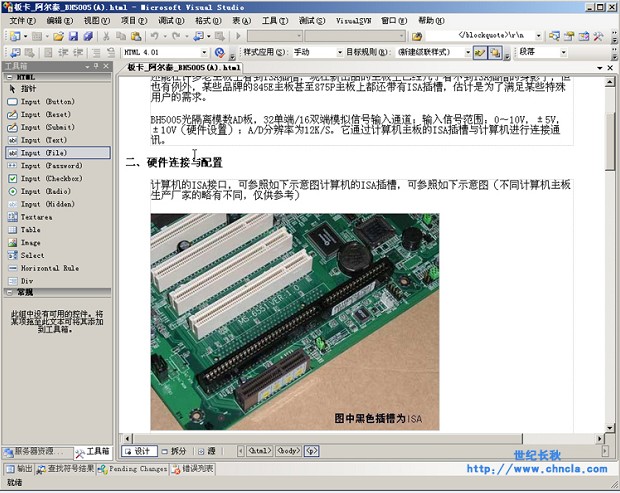Image resolution: width=620 pixels, height=493 pixels.
Task: Select Input (Password) toolbox item
Action: point(58,166)
